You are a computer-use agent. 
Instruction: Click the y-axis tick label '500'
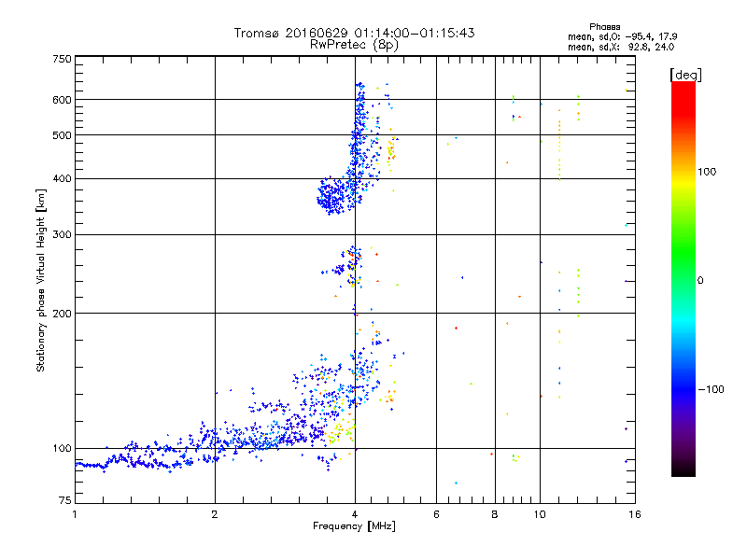(62, 135)
